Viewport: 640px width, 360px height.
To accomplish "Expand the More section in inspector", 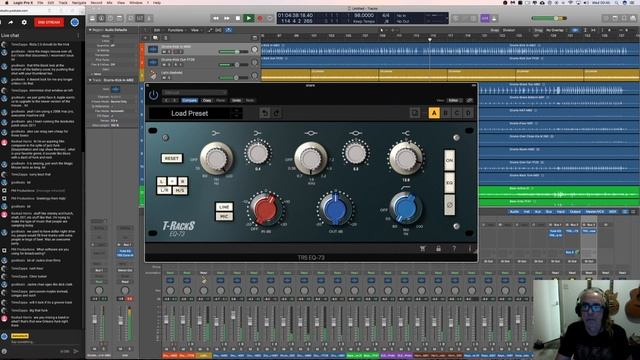I will [x=91, y=74].
